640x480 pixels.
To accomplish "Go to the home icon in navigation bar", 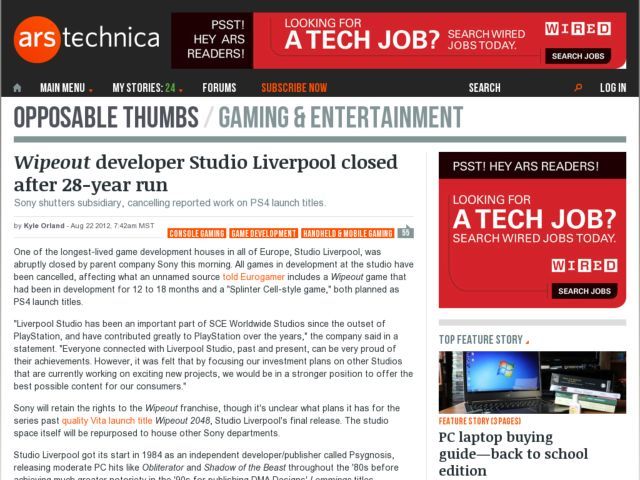I will point(17,88).
